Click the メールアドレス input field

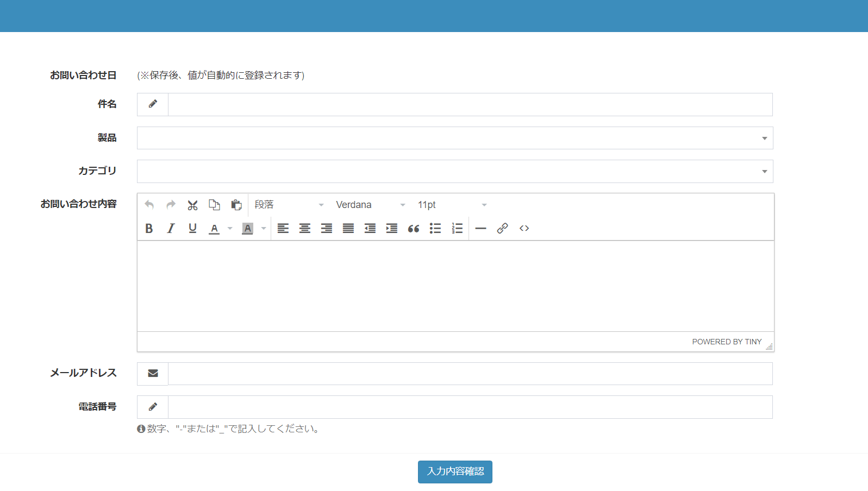[470, 374]
